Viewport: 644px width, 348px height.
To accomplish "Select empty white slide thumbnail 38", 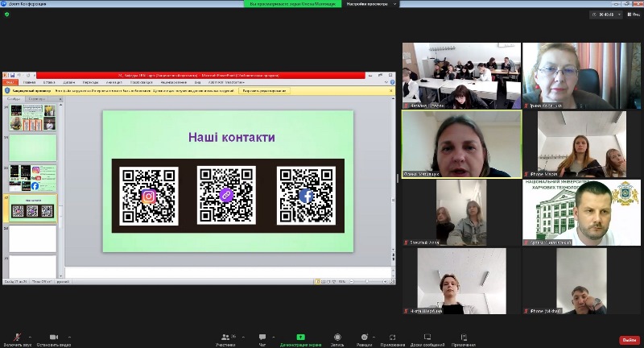I will [x=32, y=238].
